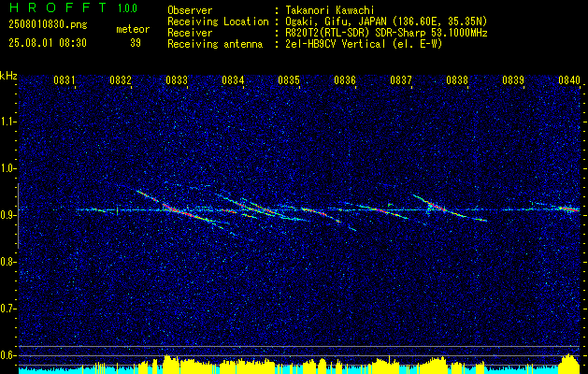Click the version number 1.0.0

[127, 8]
